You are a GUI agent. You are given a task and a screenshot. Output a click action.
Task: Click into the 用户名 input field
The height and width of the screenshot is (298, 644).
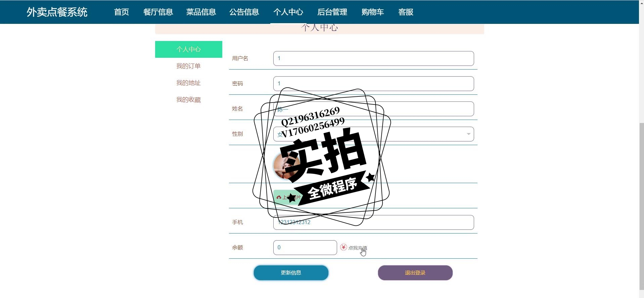point(373,58)
